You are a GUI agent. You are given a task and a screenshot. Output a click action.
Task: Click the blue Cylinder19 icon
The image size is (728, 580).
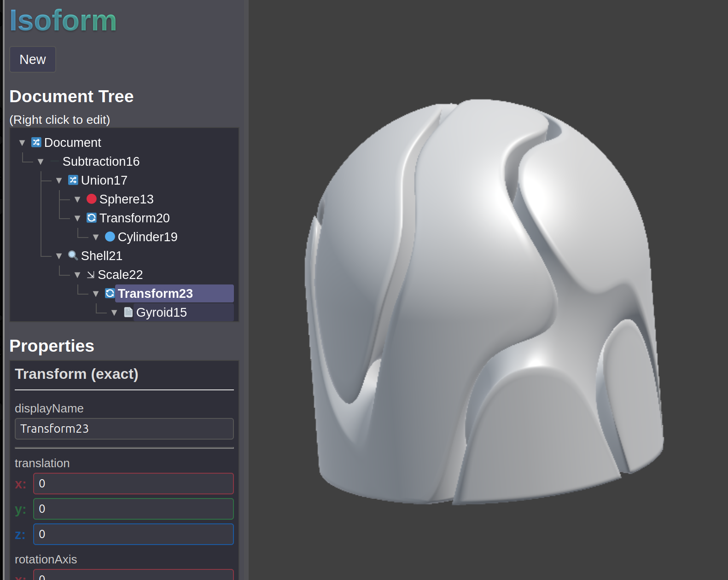(x=110, y=237)
